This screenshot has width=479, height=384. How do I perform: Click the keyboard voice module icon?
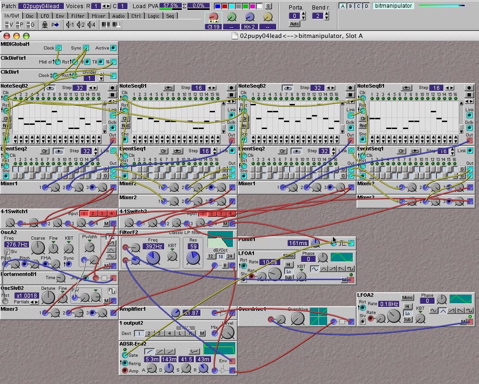[x=9, y=25]
